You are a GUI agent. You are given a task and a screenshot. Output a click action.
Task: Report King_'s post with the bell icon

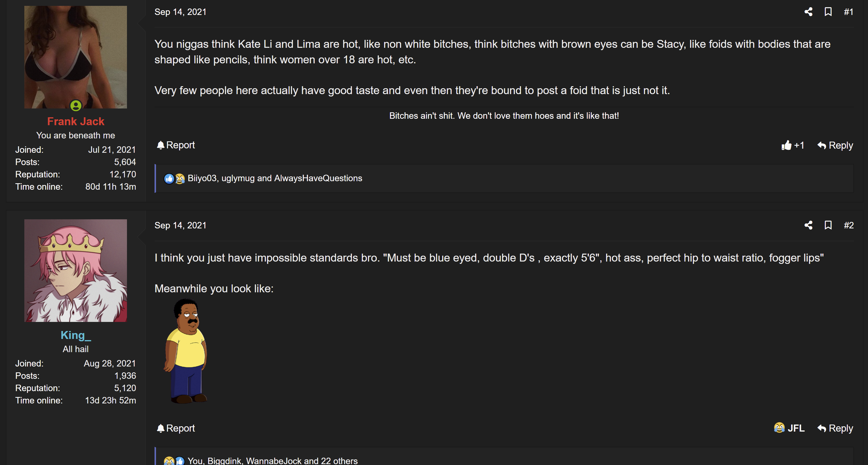(176, 428)
